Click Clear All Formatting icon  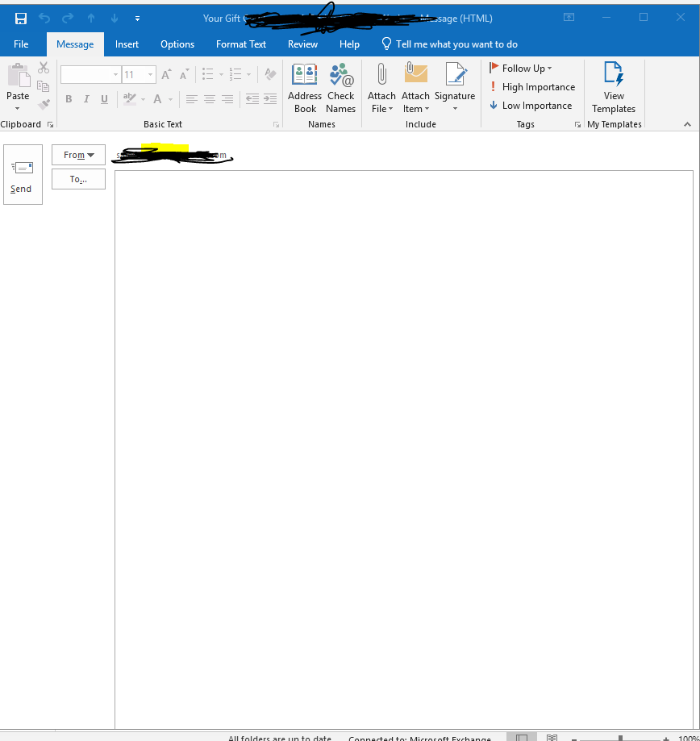click(270, 74)
